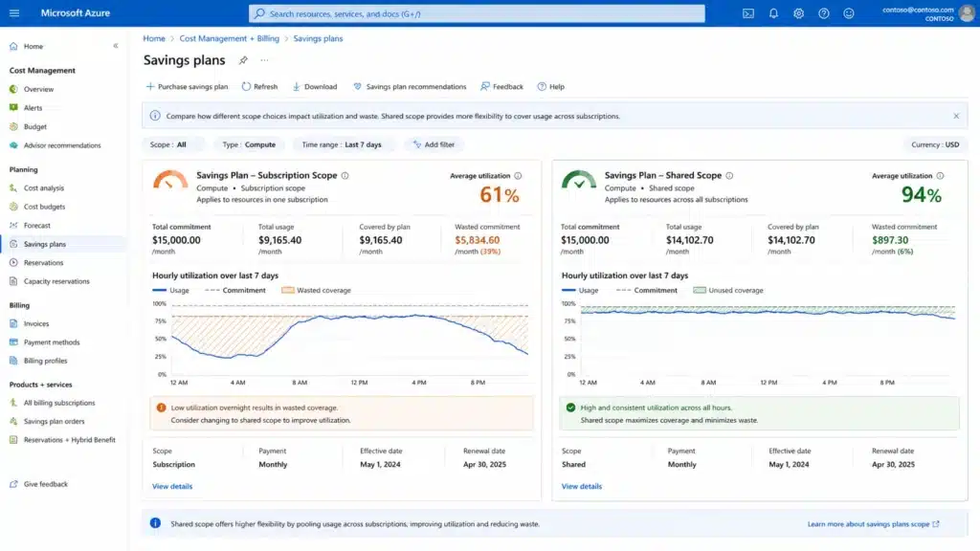Open portal settings gear
The height and width of the screenshot is (551, 980).
798,13
